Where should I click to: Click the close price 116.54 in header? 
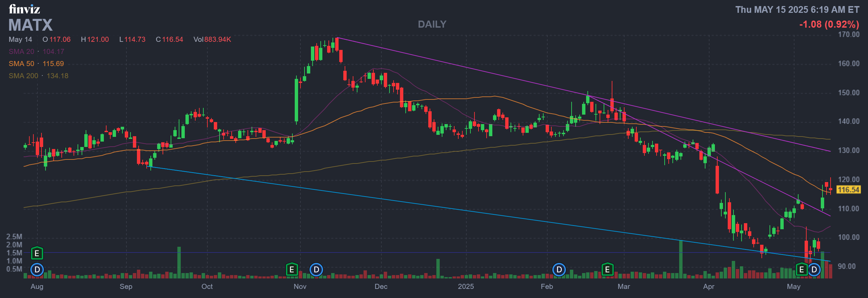point(173,39)
